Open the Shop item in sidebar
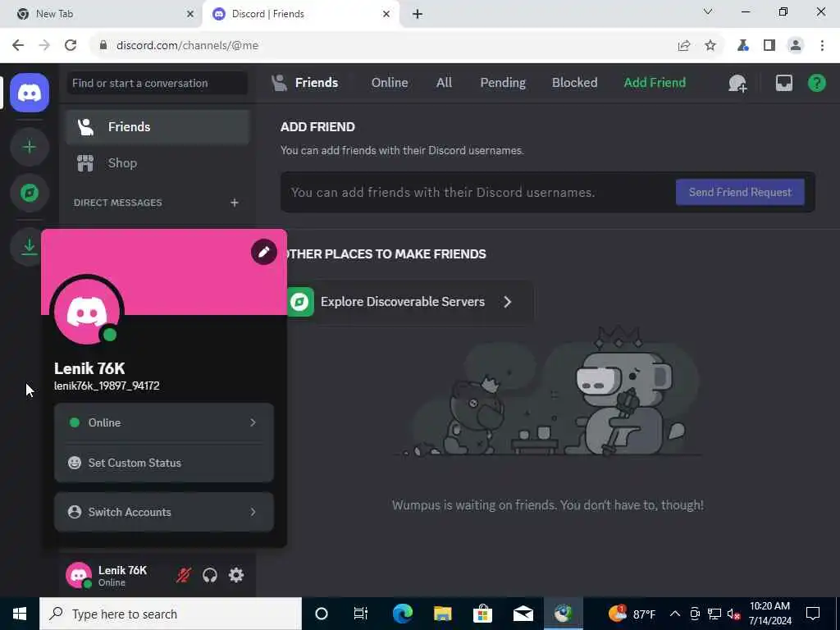Screen dimensions: 840x630 (158, 163)
